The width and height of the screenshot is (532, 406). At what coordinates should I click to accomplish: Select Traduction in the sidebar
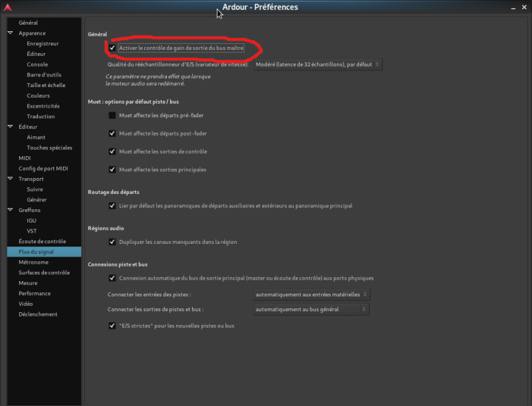click(x=41, y=116)
